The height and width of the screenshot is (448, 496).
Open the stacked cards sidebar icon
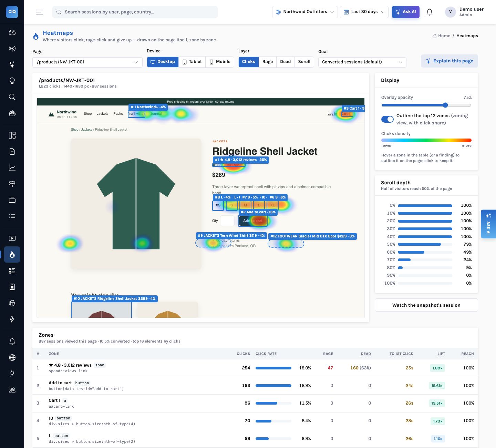pyautogui.click(x=12, y=200)
